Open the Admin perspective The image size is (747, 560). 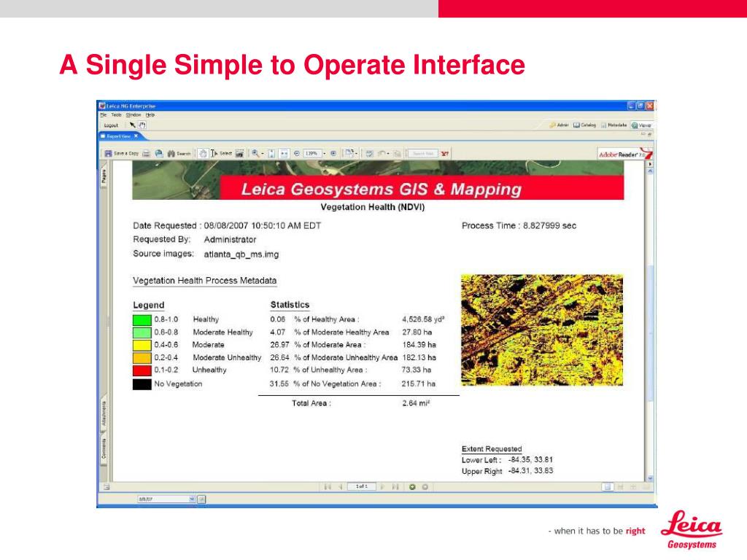(x=559, y=125)
